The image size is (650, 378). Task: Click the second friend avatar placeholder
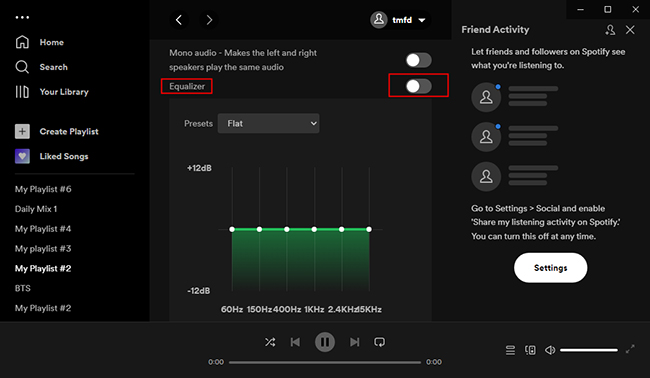pyautogui.click(x=486, y=137)
